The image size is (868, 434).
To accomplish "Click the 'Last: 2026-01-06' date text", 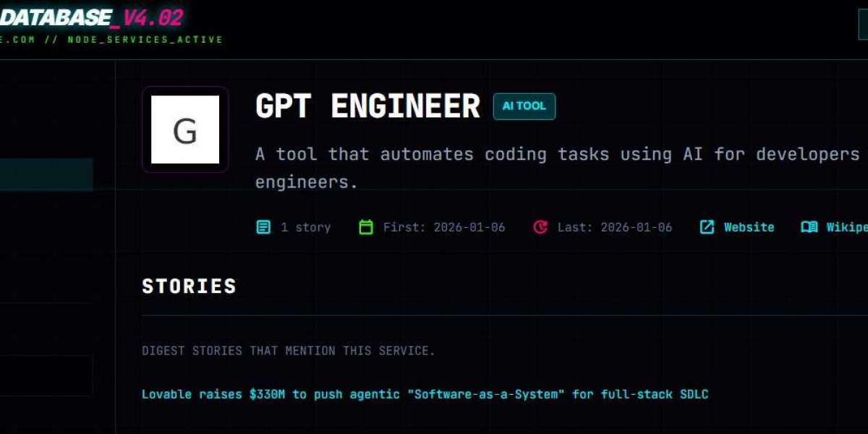I will click(x=615, y=227).
